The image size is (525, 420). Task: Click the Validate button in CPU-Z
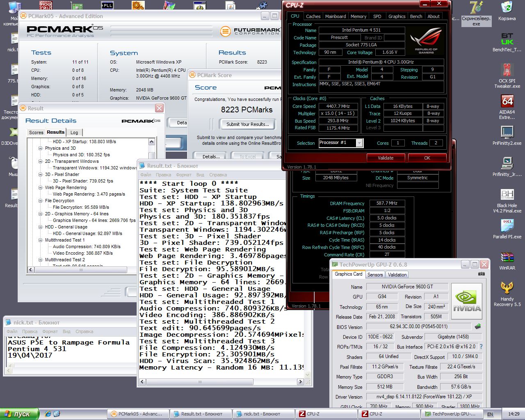coord(386,158)
